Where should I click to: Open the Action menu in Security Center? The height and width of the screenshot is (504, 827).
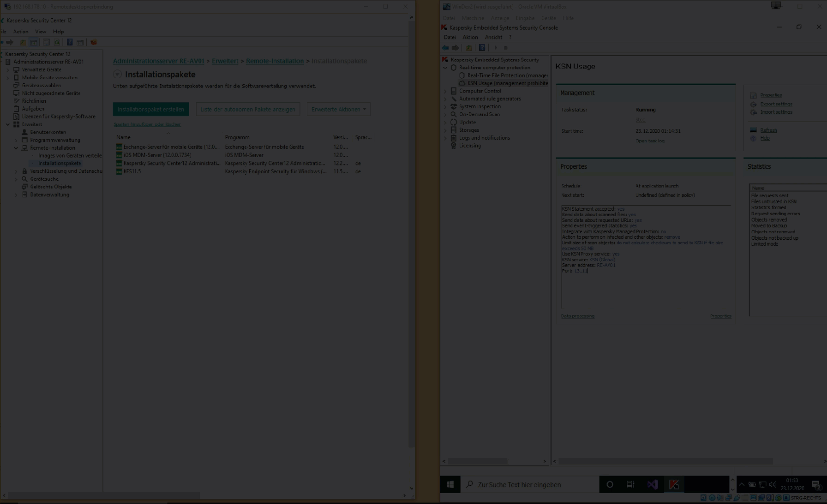coord(21,31)
